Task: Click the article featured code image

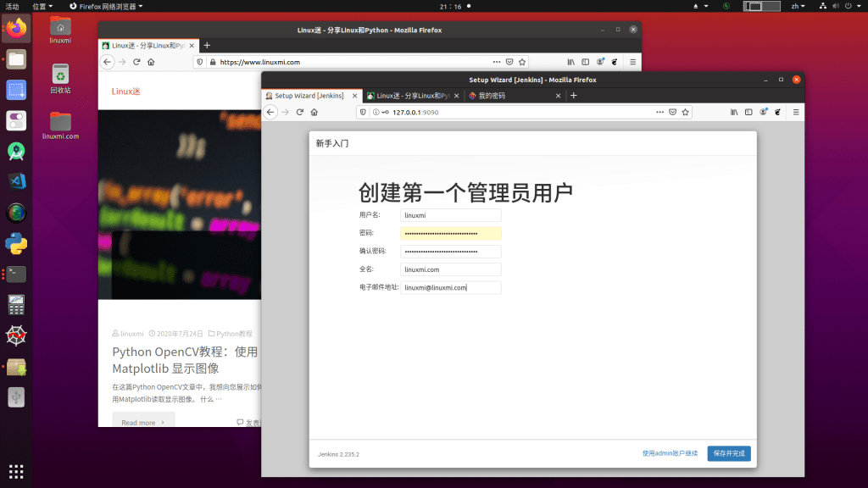Action: coord(180,205)
